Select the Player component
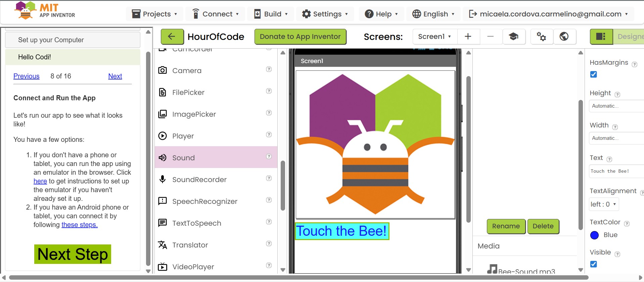 pyautogui.click(x=216, y=136)
